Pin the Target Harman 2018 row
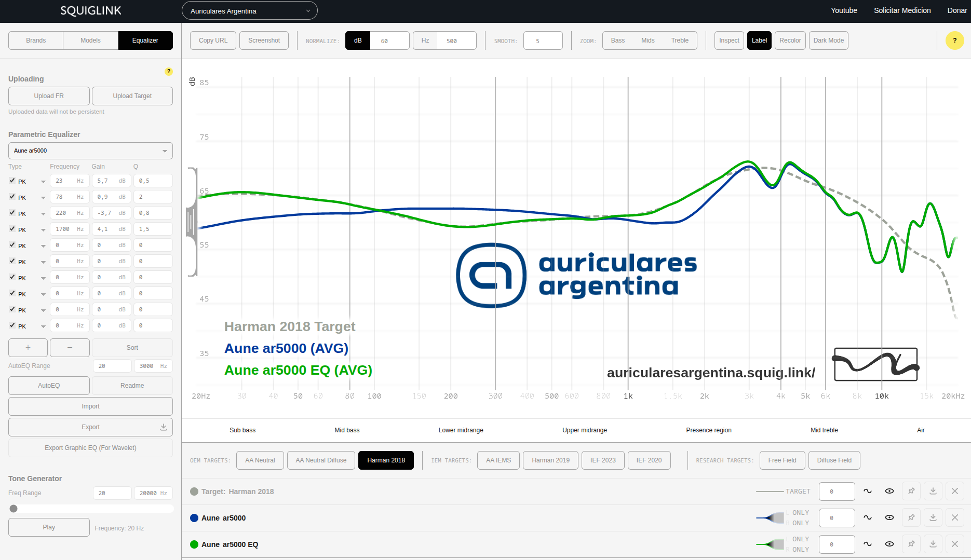 911,491
